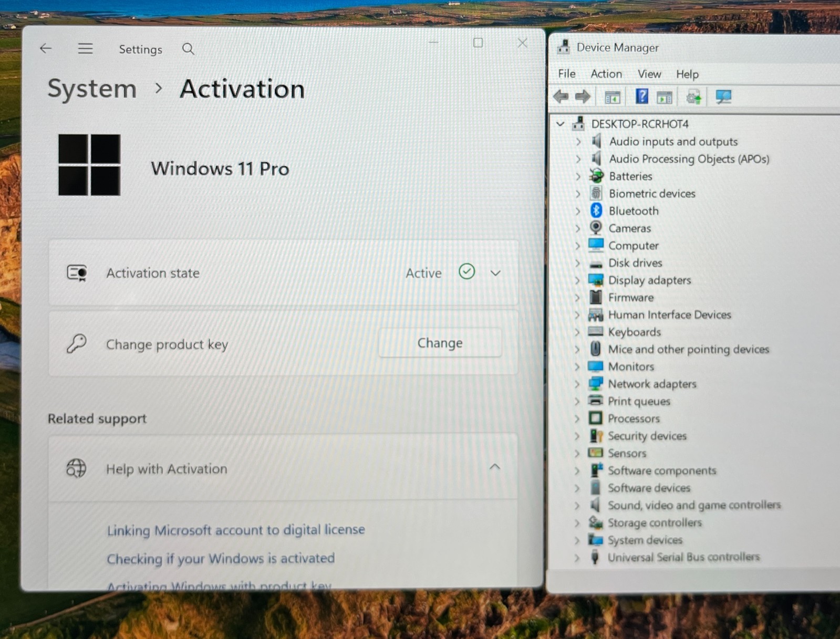Select the Bluetooth device category icon
Image resolution: width=840 pixels, height=639 pixels.
click(x=596, y=211)
